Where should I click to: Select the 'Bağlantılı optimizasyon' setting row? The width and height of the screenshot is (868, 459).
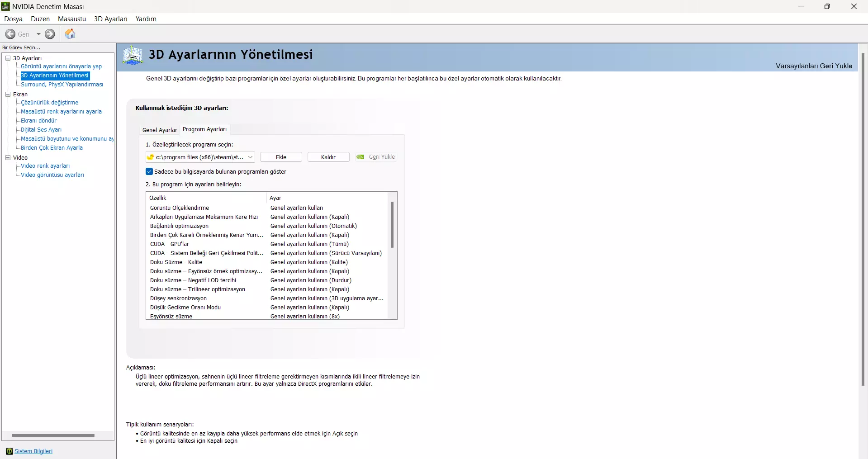coord(267,226)
